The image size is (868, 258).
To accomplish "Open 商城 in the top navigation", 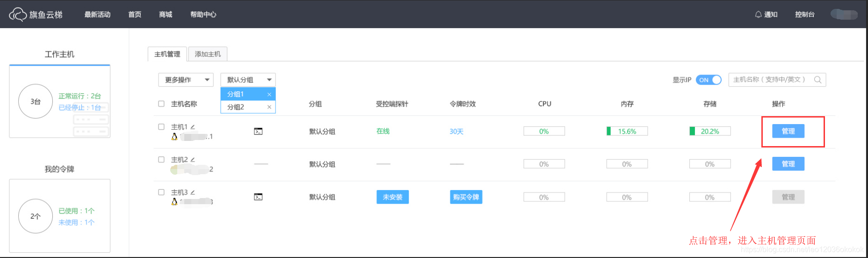I will [166, 15].
